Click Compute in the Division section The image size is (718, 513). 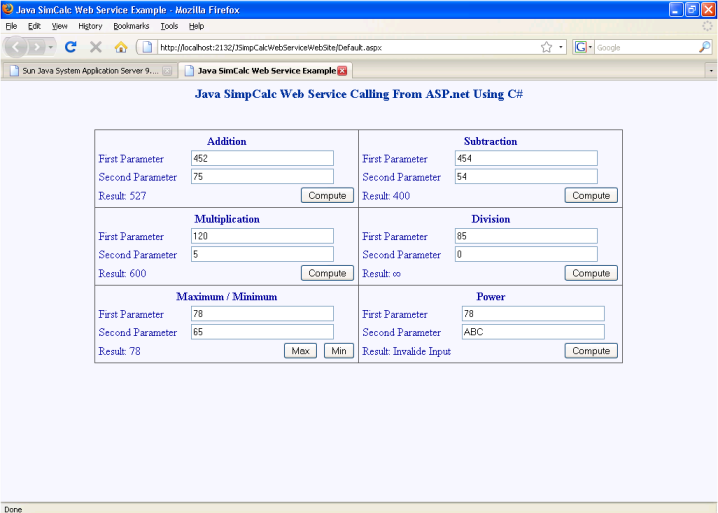coord(590,273)
